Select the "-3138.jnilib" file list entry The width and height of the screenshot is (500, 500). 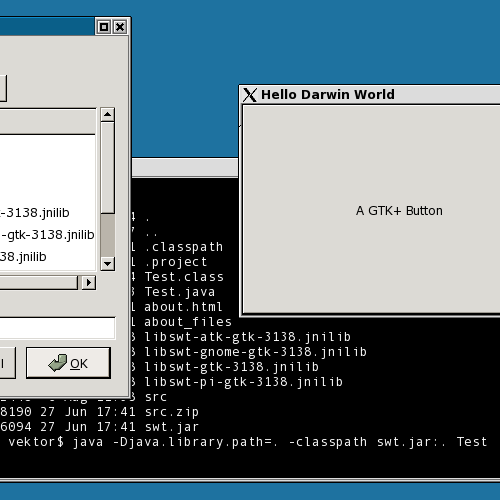(x=48, y=212)
